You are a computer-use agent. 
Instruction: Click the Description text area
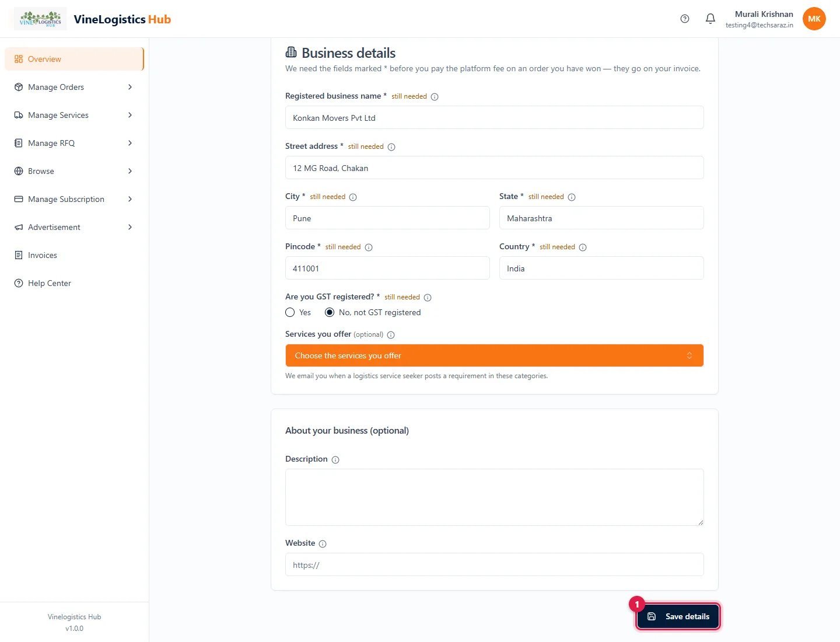495,497
